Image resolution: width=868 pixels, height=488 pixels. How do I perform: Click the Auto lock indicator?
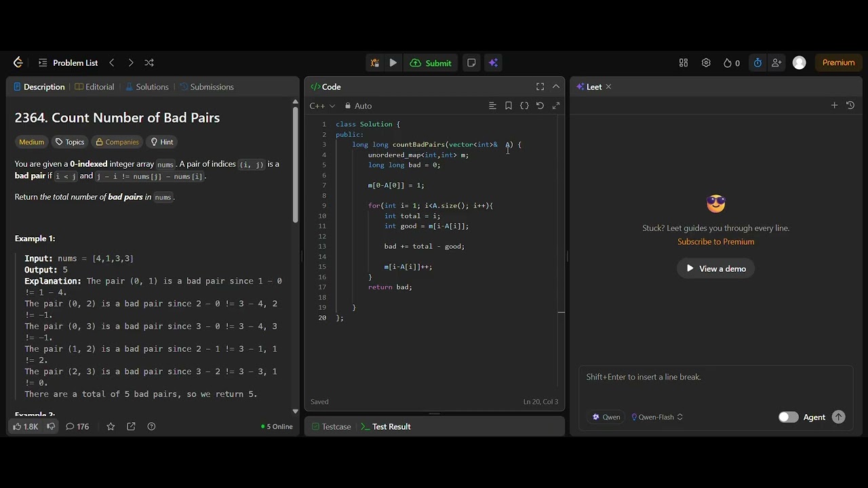click(x=358, y=106)
